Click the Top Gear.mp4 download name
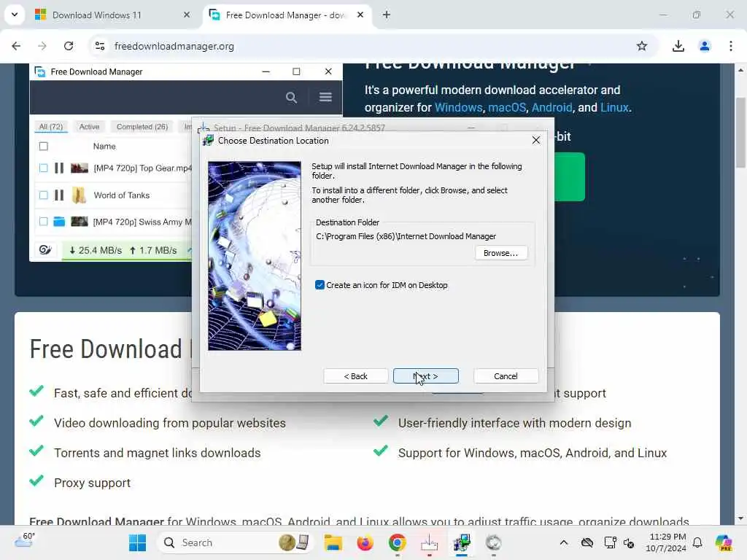Image resolution: width=747 pixels, height=560 pixels. point(142,168)
